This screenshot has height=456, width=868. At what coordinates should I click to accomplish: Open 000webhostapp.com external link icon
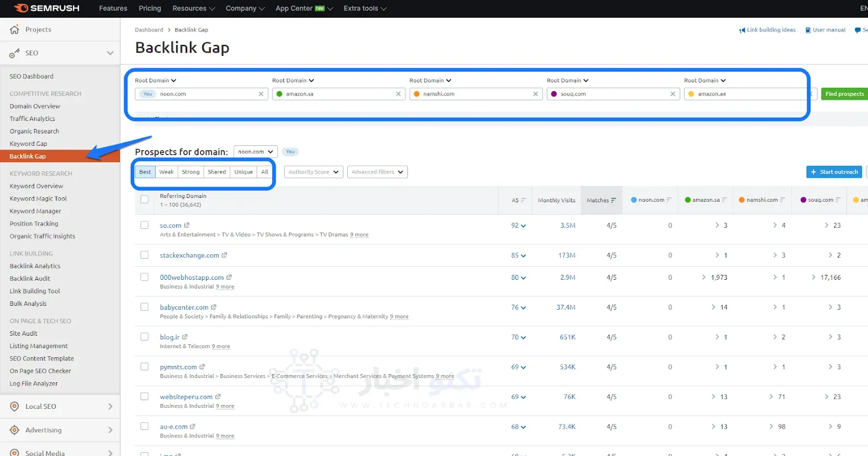(x=229, y=277)
